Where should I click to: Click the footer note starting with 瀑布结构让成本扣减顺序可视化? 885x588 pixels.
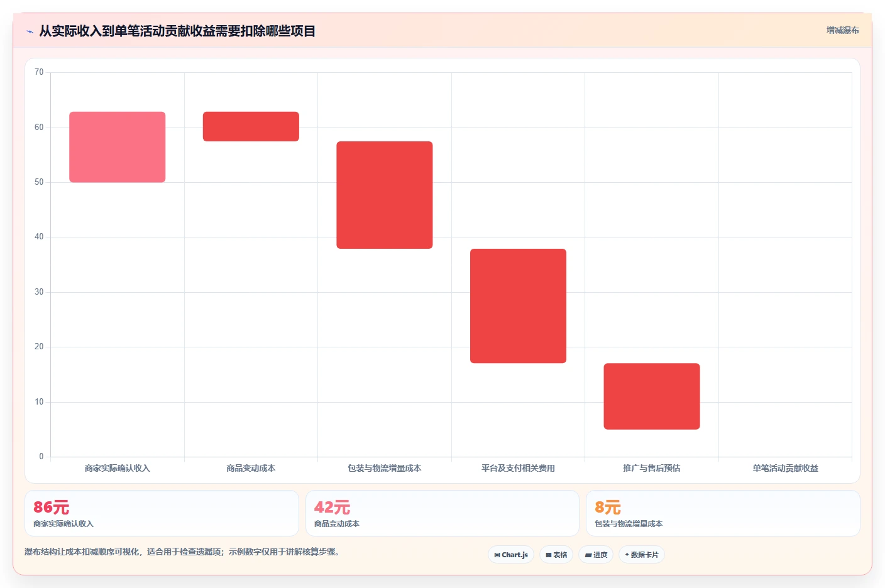[x=184, y=552]
